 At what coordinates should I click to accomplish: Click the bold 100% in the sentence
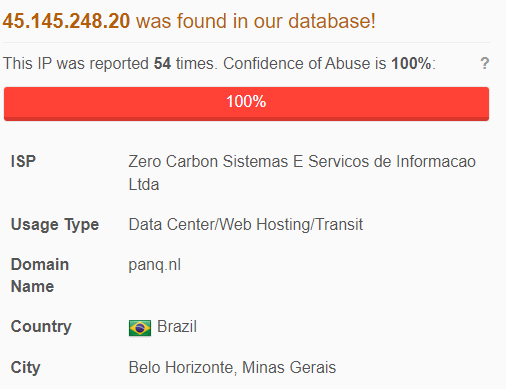pos(411,63)
